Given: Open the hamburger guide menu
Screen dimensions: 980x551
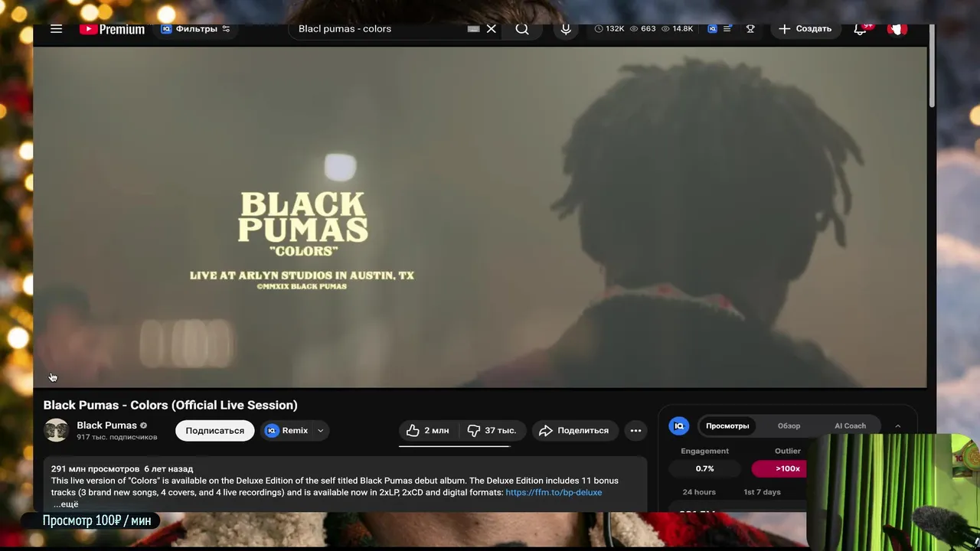Looking at the screenshot, I should coord(56,29).
